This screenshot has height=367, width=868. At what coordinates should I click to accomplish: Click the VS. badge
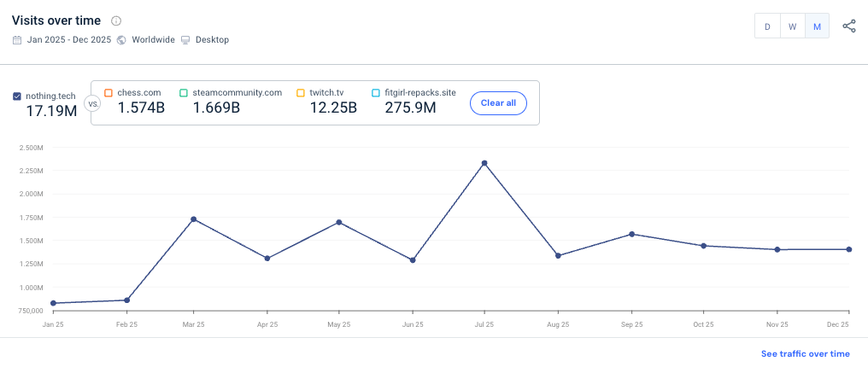(91, 102)
